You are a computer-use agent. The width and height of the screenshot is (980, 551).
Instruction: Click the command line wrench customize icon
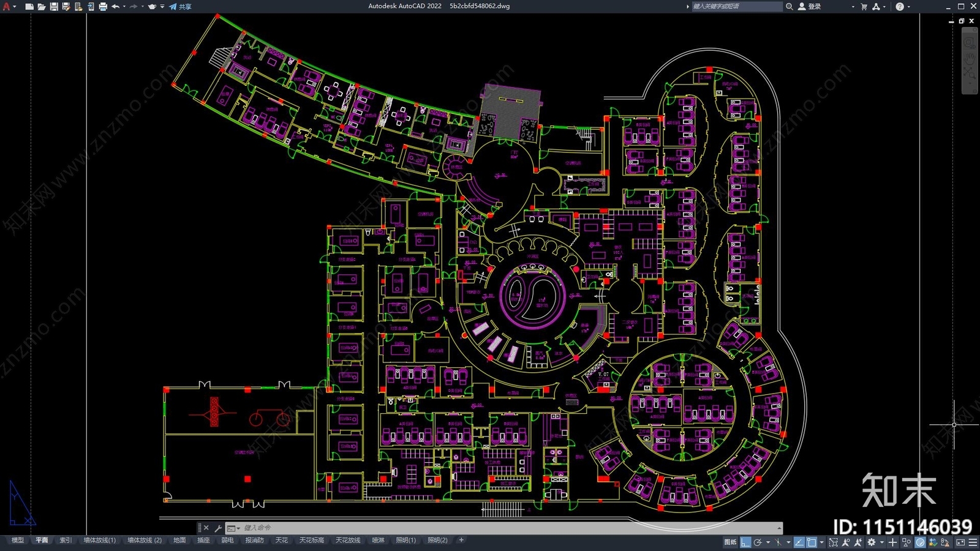point(217,528)
